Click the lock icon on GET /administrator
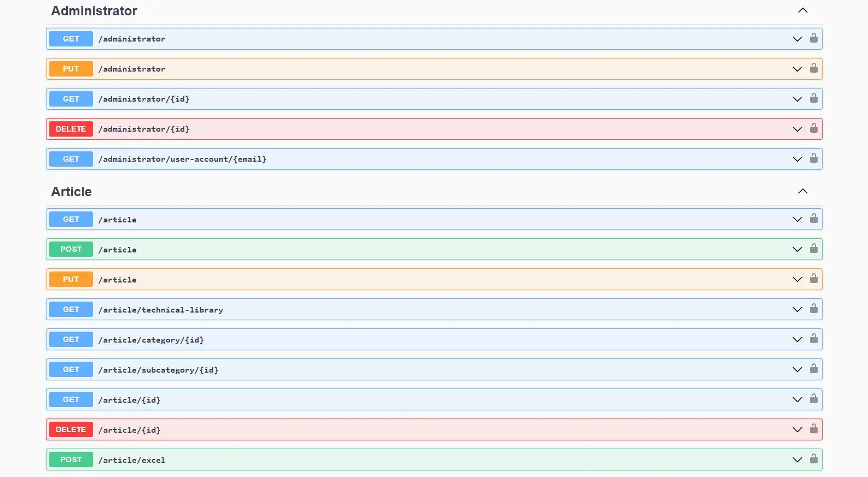 (x=813, y=38)
